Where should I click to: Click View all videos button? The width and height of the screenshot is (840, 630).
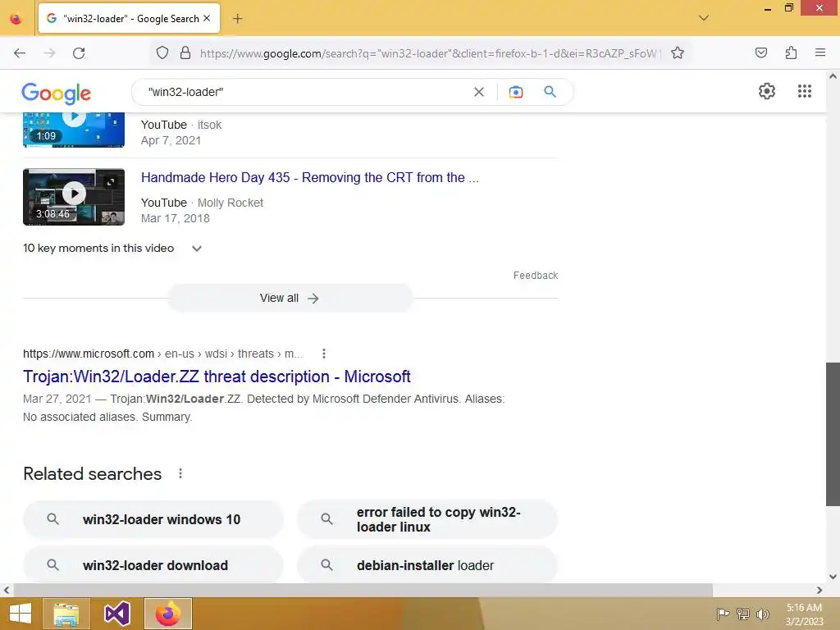click(x=290, y=298)
